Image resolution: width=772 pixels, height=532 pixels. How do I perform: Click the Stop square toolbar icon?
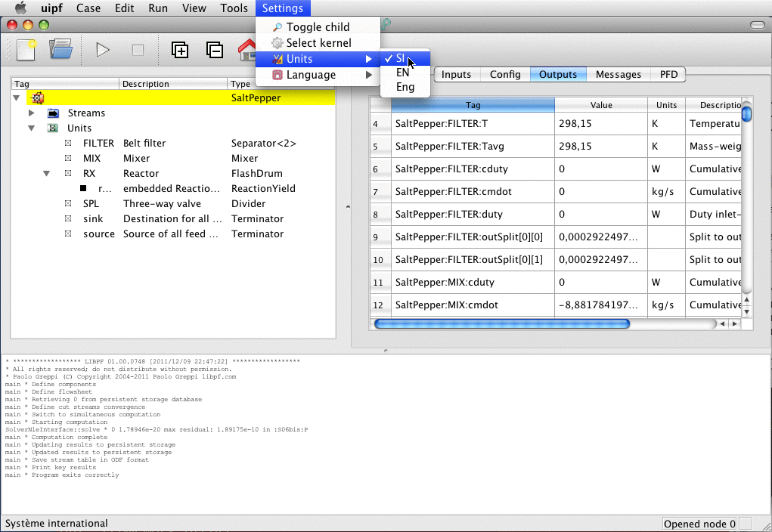pyautogui.click(x=138, y=50)
